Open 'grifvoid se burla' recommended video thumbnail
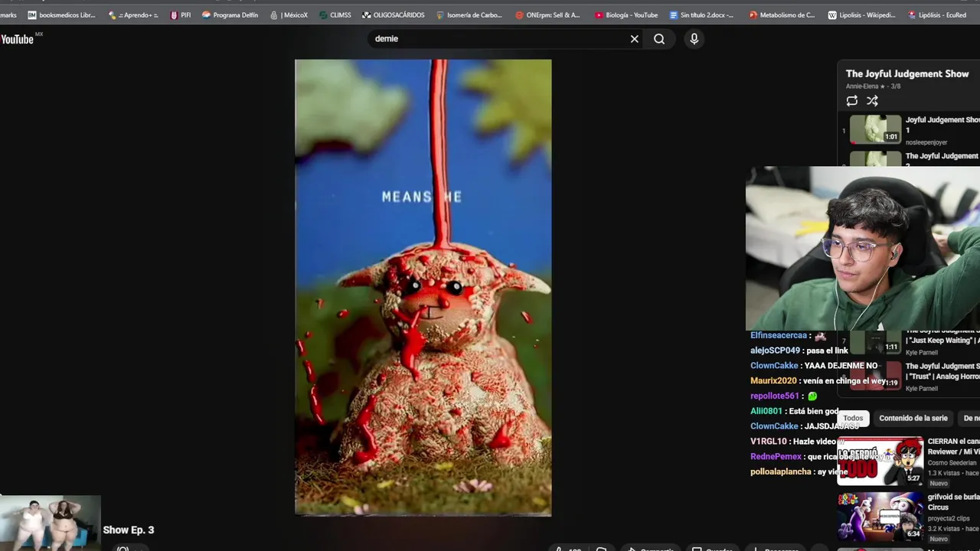This screenshot has width=980, height=551. pos(880,516)
